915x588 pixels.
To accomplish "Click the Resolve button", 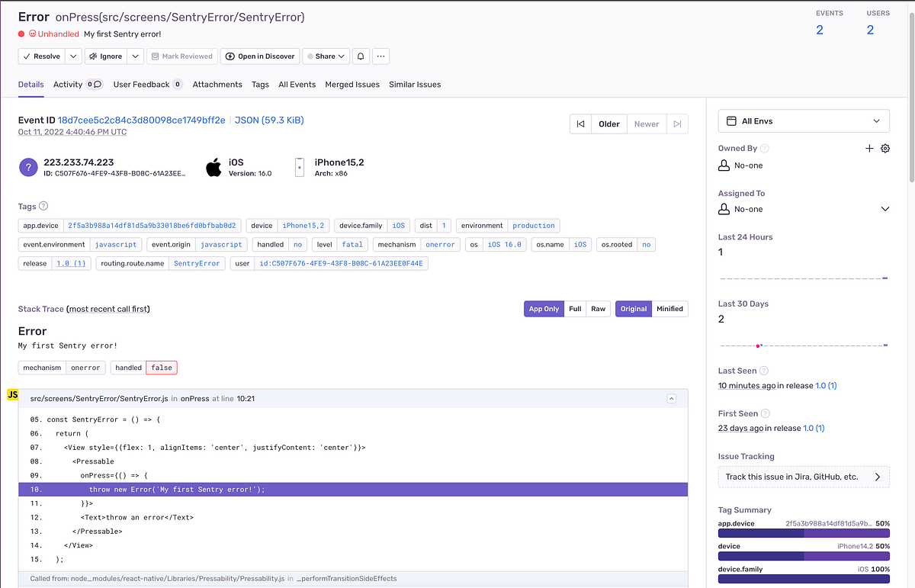I will coord(41,56).
